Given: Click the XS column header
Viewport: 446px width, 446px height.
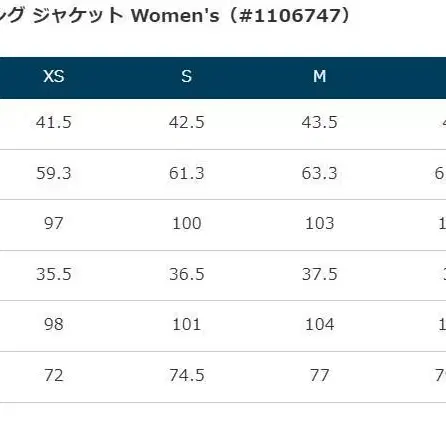Looking at the screenshot, I should point(54,76).
